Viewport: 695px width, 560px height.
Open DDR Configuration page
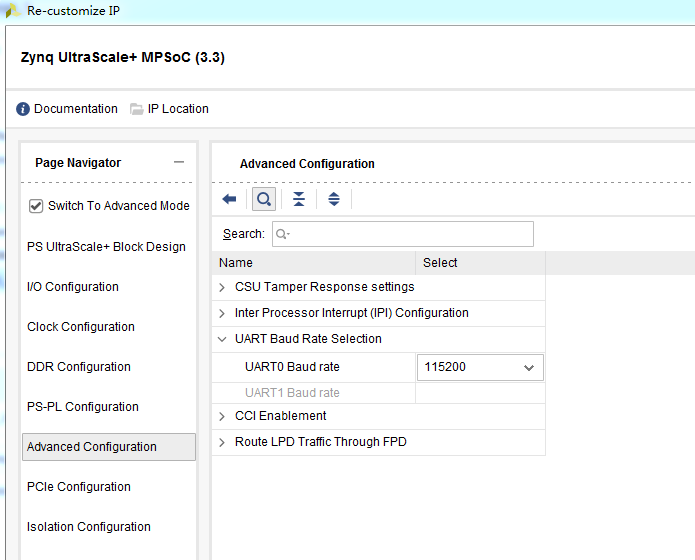click(79, 367)
